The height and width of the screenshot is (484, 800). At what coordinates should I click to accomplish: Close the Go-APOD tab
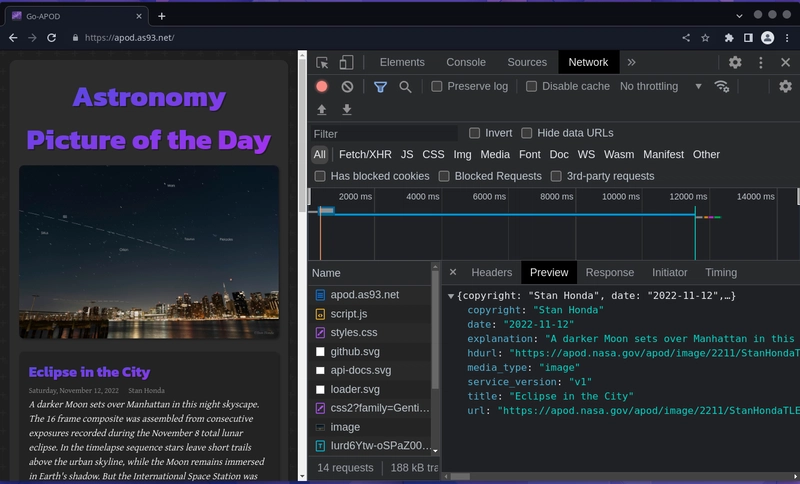coord(139,16)
